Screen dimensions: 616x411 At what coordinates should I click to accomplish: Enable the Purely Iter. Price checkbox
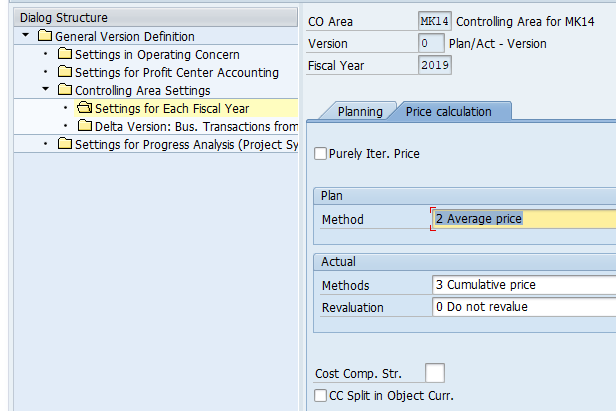click(x=321, y=154)
